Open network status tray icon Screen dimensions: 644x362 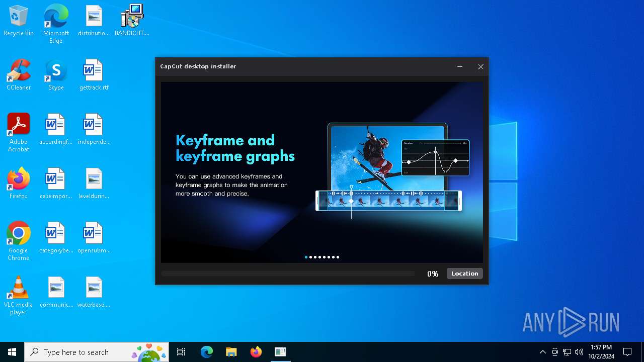(567, 352)
